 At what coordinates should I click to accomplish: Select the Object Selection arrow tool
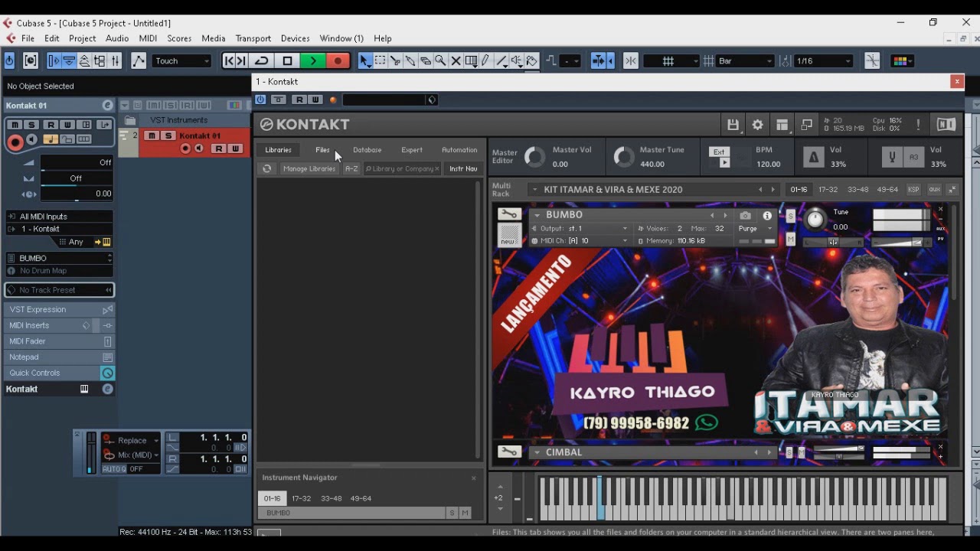click(365, 61)
